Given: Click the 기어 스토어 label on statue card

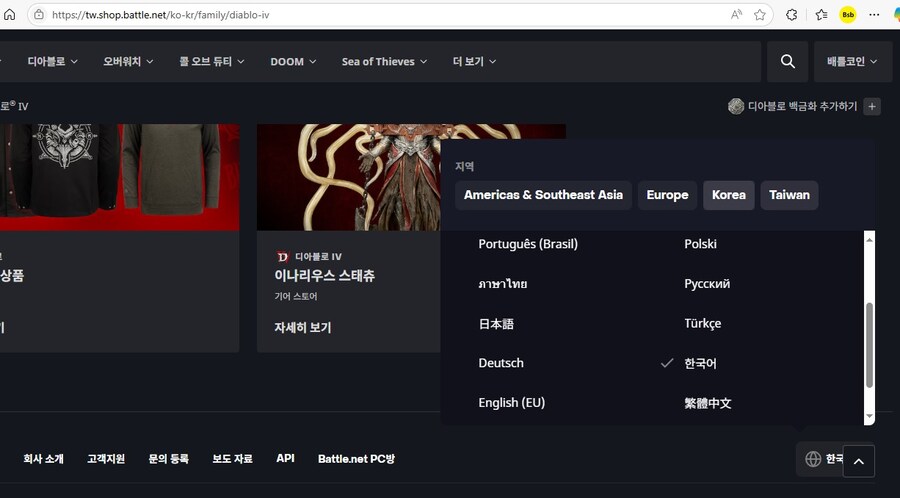Looking at the screenshot, I should (x=296, y=297).
